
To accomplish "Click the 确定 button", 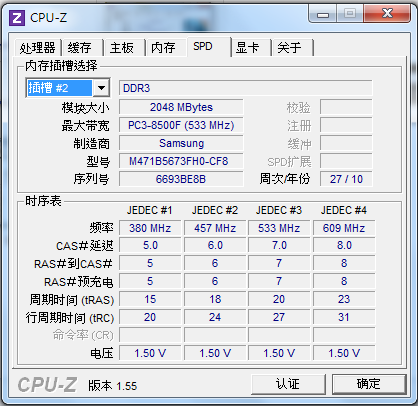I will (x=369, y=384).
